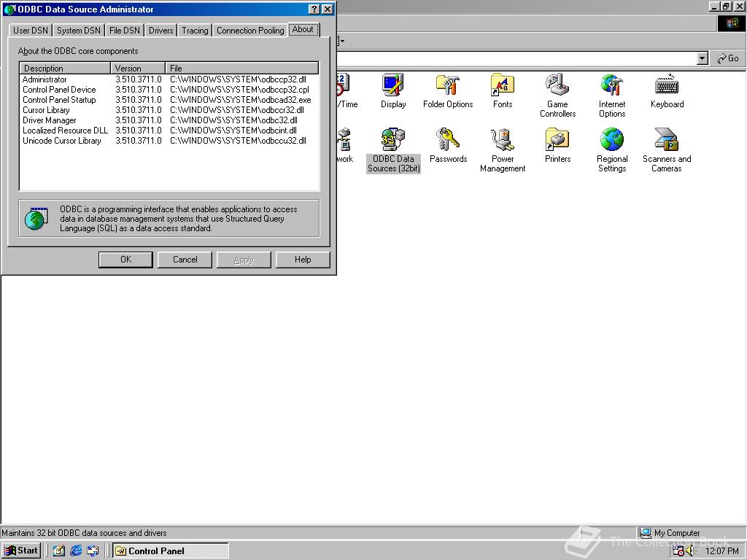Expand the address bar dropdown arrow
This screenshot has height=560, width=747.
click(x=702, y=58)
